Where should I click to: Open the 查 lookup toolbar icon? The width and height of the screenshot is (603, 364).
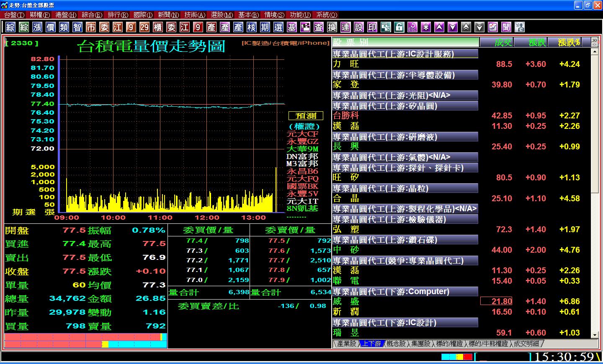[319, 27]
